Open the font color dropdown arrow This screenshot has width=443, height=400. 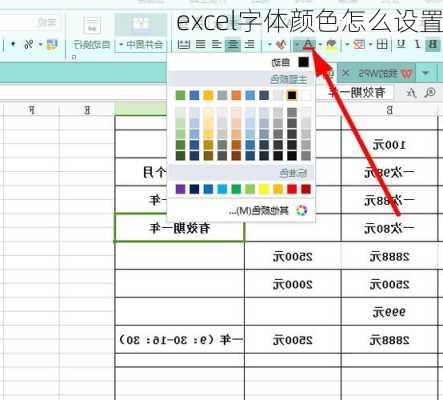click(297, 44)
